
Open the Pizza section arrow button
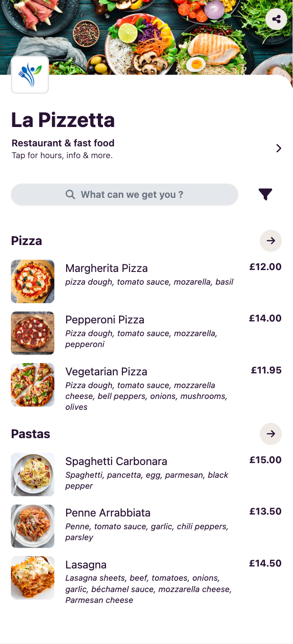click(271, 241)
